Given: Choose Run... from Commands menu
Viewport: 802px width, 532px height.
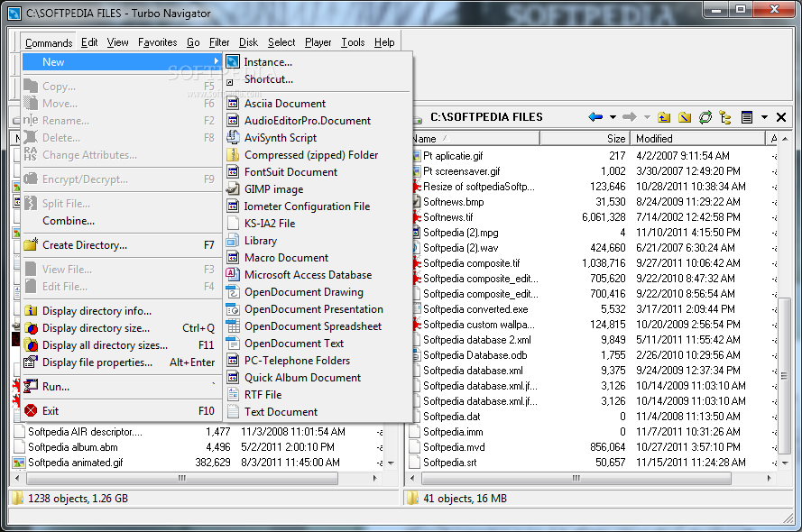Looking at the screenshot, I should tap(122, 386).
